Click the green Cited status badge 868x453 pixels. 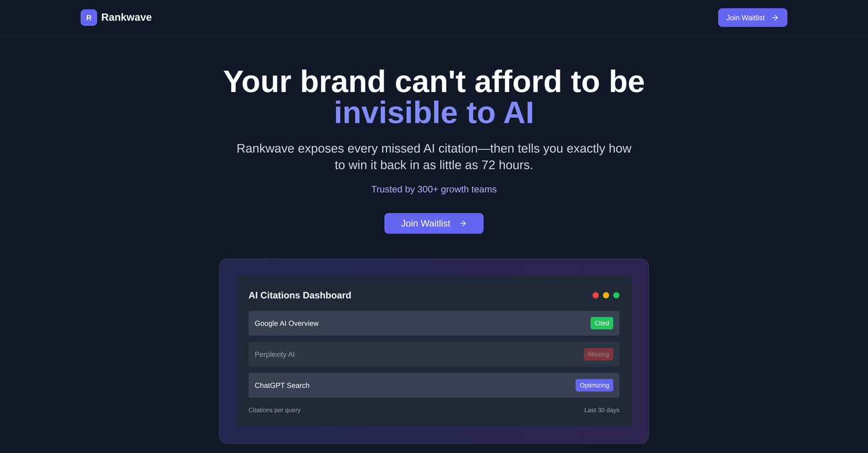[x=601, y=323]
